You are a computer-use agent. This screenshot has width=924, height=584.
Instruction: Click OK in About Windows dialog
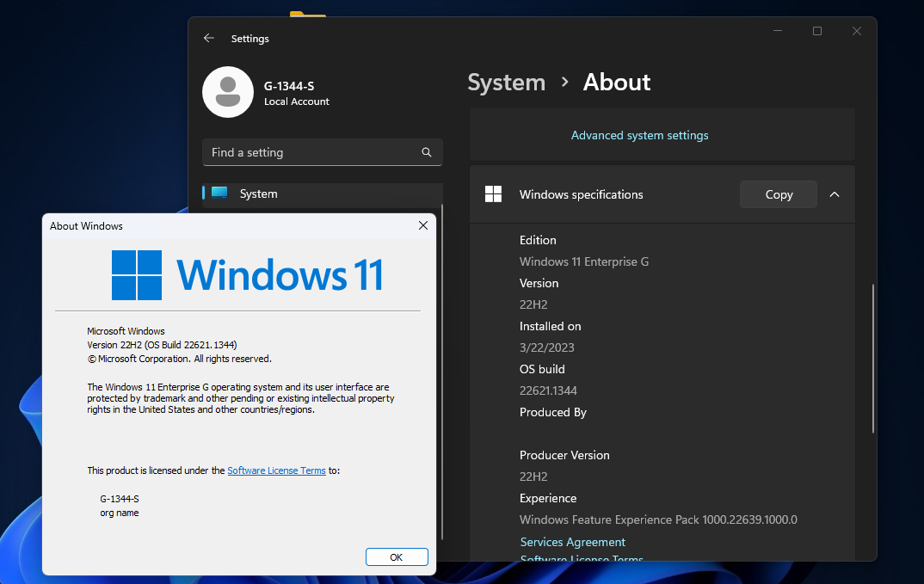pos(397,556)
